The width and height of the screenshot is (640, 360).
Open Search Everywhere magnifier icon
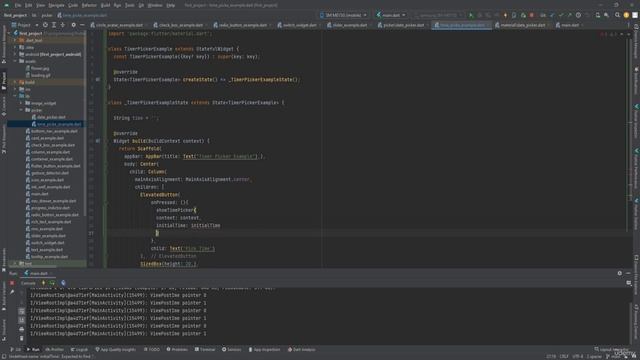pos(618,15)
